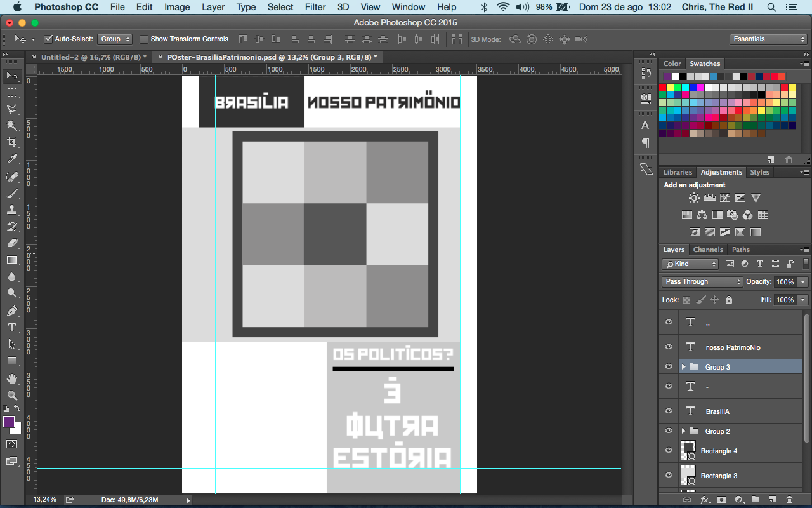
Task: Open the Styles panel tab
Action: point(759,172)
